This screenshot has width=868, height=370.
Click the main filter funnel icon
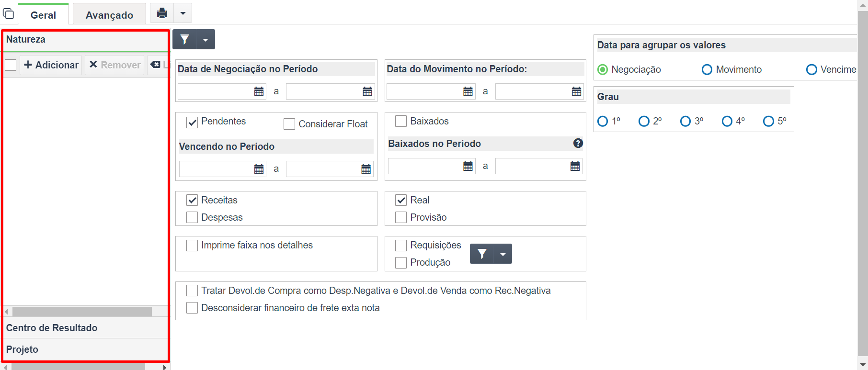185,39
